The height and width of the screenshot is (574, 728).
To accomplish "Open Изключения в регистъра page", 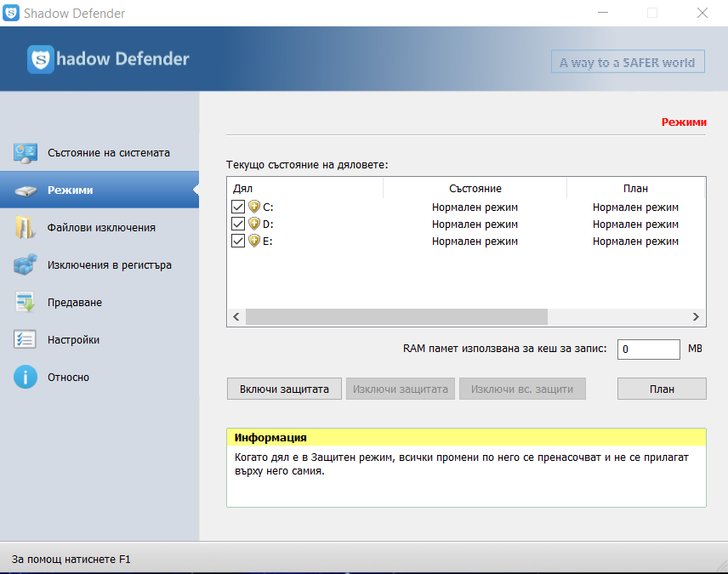I will pos(100,265).
